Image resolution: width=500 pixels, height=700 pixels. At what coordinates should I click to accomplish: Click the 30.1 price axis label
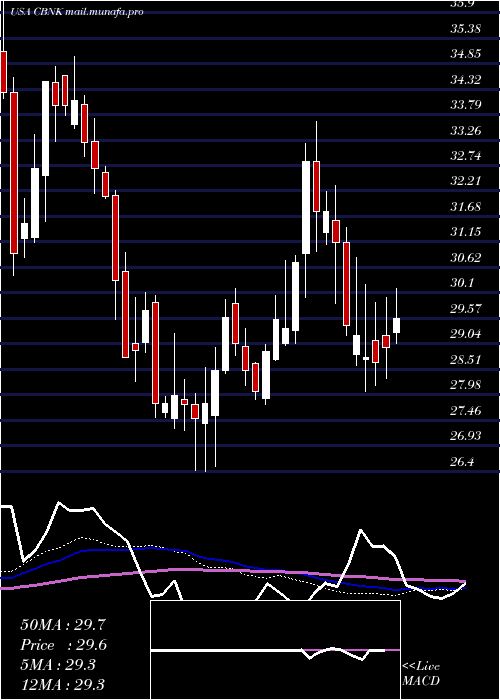462,283
